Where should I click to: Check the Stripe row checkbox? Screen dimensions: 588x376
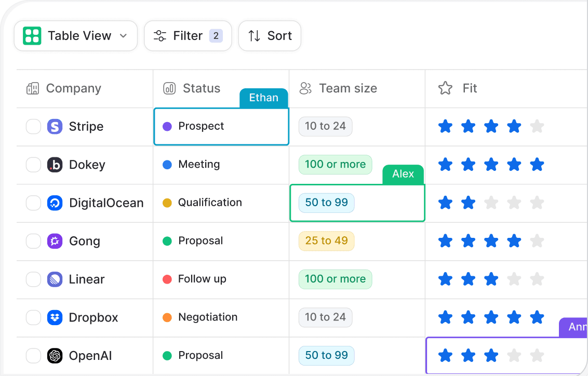(x=33, y=126)
